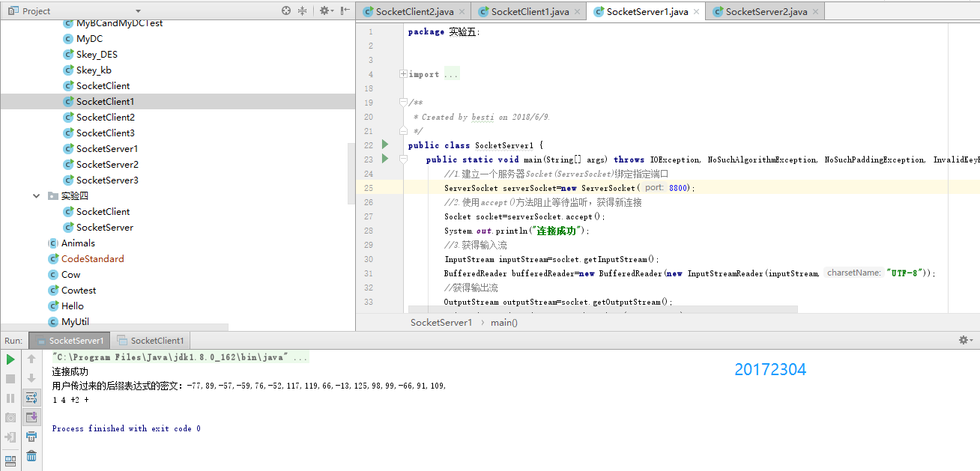The image size is (980, 471).
Task: Close the SocketClient1.java tab
Action: tap(578, 11)
